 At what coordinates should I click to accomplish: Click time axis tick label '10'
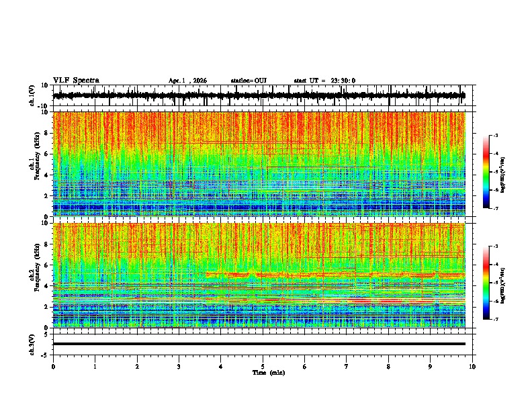click(x=472, y=367)
